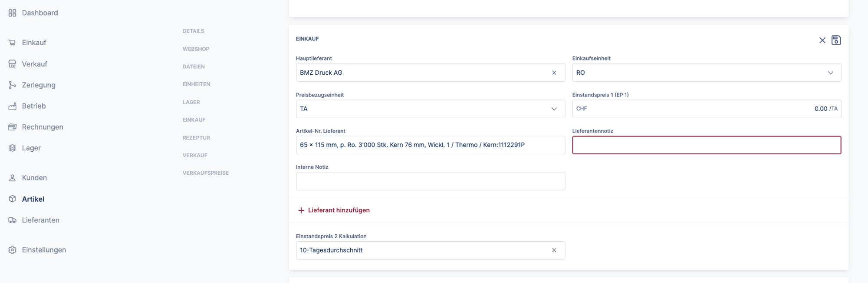The width and height of the screenshot is (868, 283).
Task: Clear the BMZ Druck AG supplier
Action: coord(554,73)
